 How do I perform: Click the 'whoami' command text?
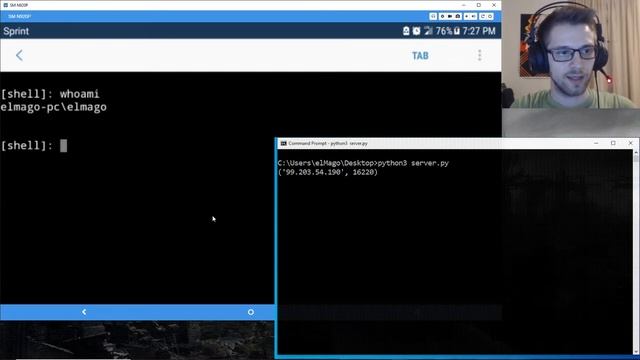(x=80, y=94)
